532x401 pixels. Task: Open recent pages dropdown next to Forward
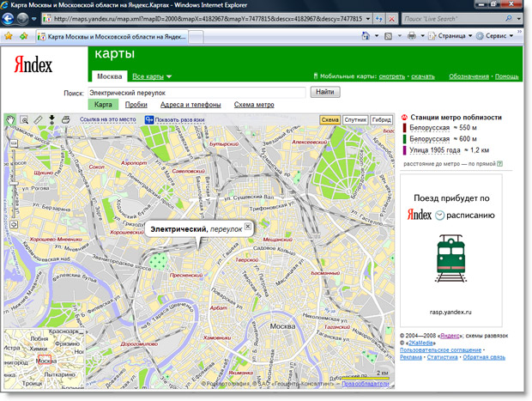tap(34, 19)
